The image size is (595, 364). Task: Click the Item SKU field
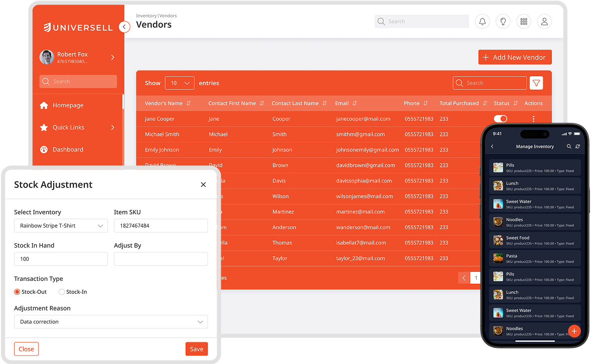pos(161,226)
